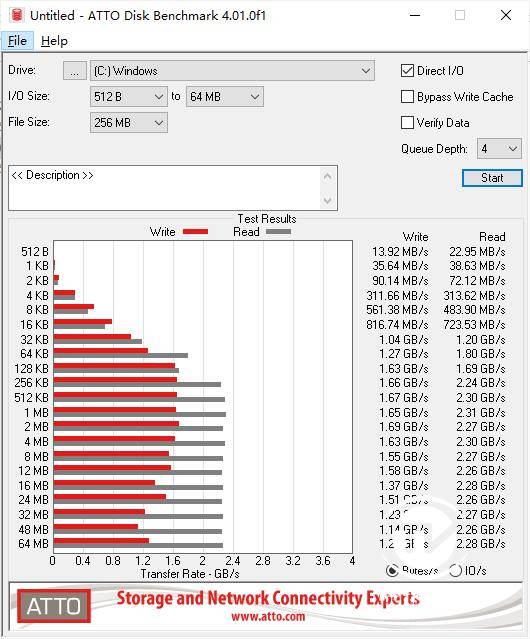Open the 512 B I/O size dropdown
The image size is (530, 639).
pos(128,97)
